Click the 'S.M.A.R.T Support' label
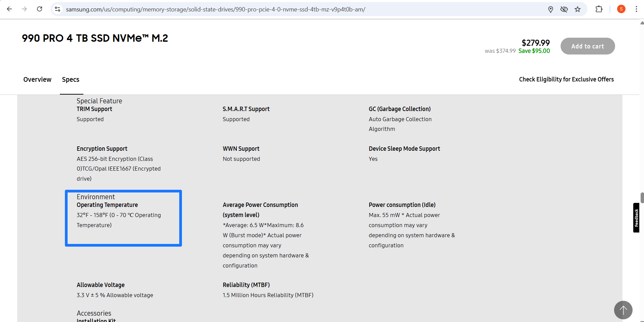Viewport: 644px width, 322px height. [x=246, y=109]
